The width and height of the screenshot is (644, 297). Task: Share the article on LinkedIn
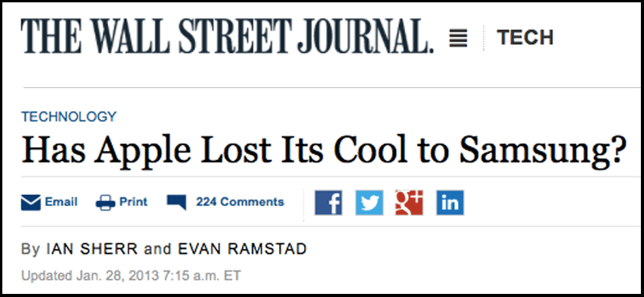click(450, 202)
